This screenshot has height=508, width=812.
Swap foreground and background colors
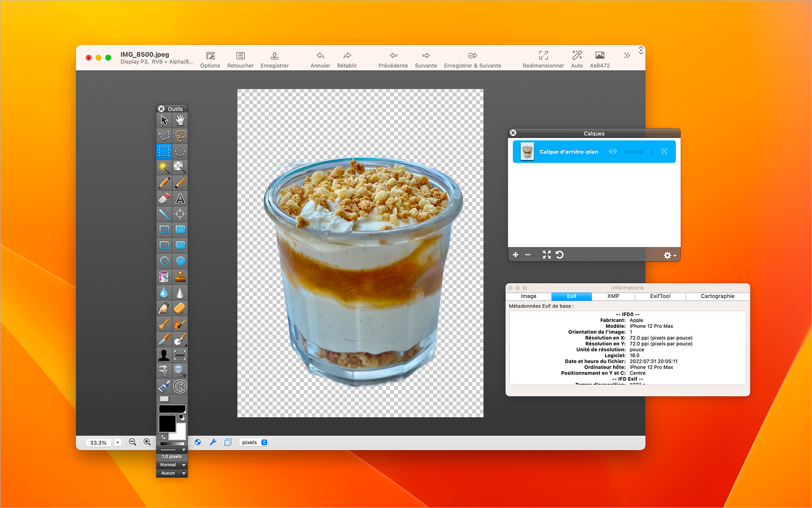pyautogui.click(x=163, y=437)
